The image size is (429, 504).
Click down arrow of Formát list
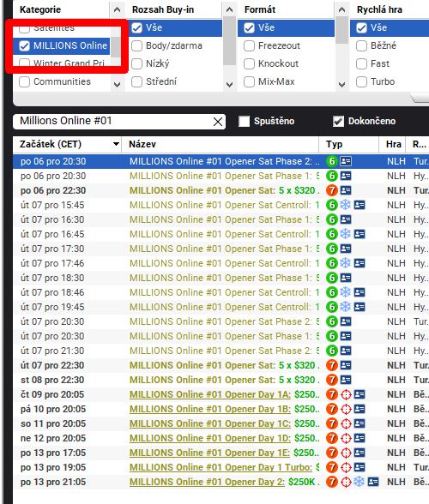341,85
